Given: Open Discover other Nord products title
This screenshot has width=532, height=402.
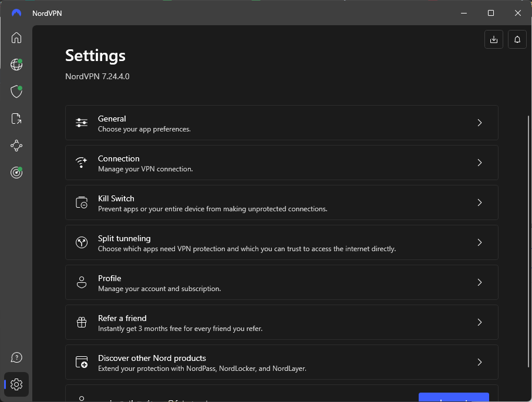Looking at the screenshot, I should (x=152, y=358).
